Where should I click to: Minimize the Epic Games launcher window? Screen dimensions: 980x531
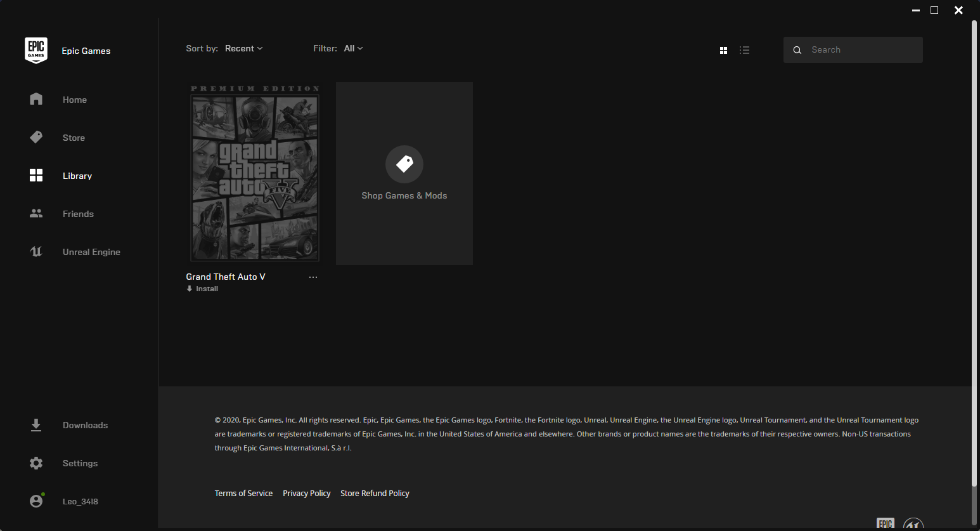coord(916,10)
